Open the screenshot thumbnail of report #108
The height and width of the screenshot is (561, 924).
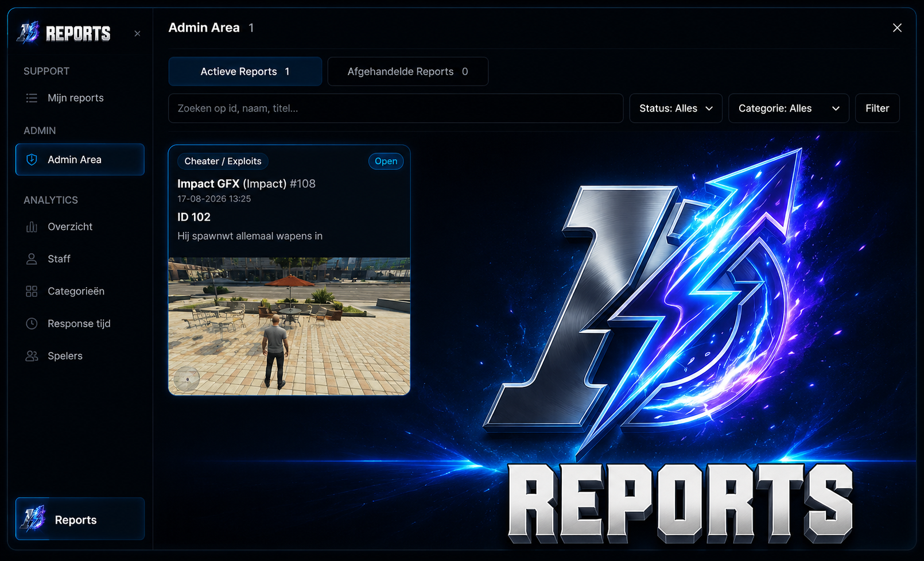pos(289,326)
